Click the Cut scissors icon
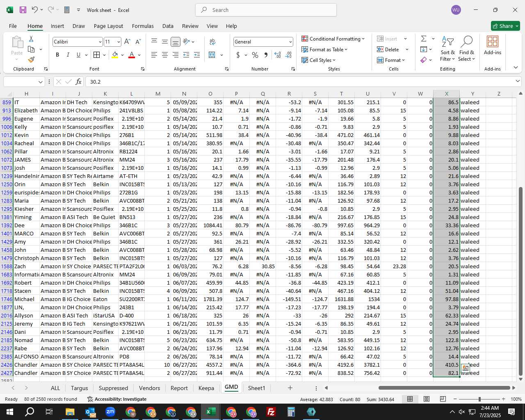The width and height of the screenshot is (525, 420). tap(31, 39)
